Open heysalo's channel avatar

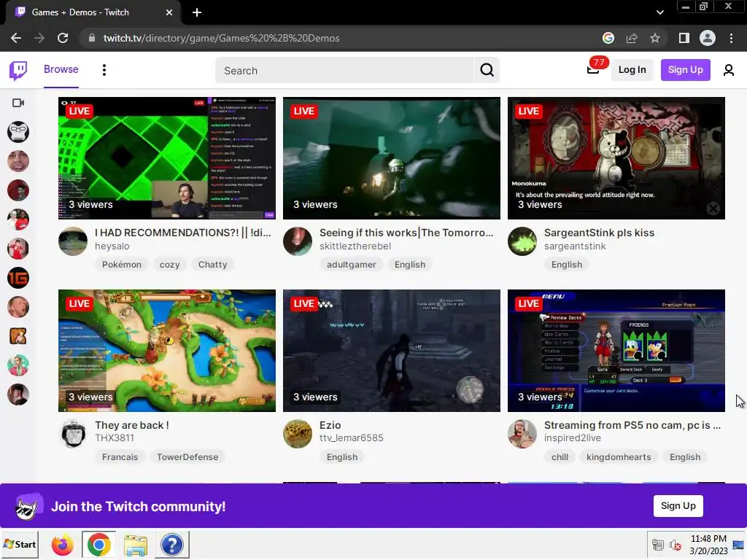73,241
